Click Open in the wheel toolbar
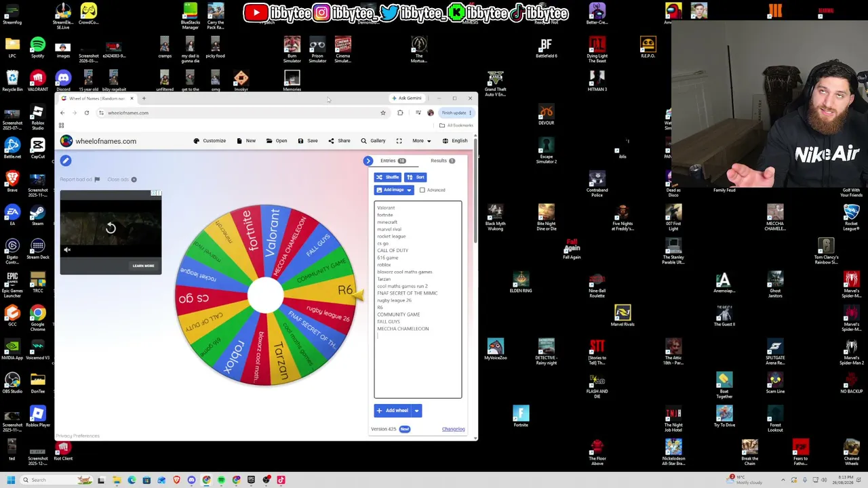 (x=277, y=141)
